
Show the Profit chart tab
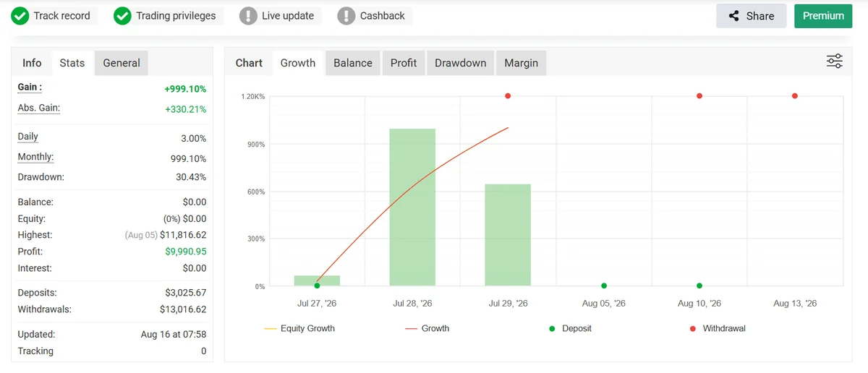click(x=404, y=63)
